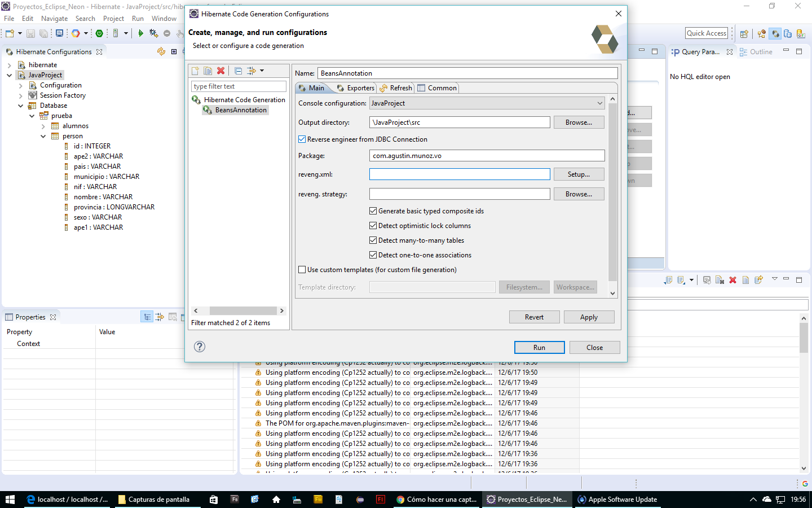Open the Git perspective icon

pos(801,33)
